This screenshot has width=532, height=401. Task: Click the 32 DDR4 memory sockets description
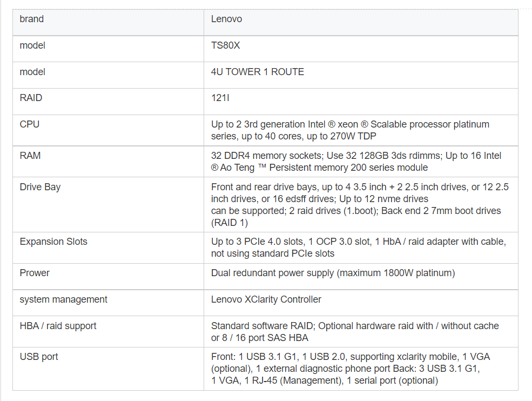[356, 162]
